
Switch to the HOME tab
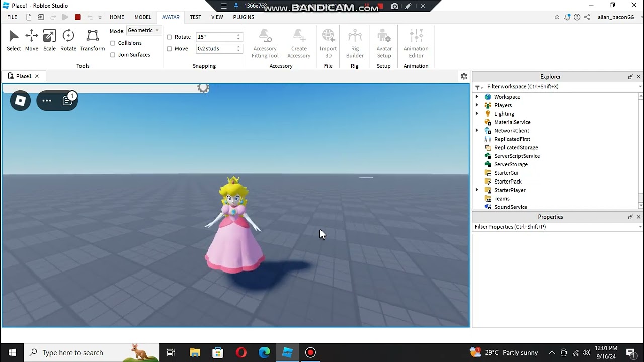pos(117,17)
